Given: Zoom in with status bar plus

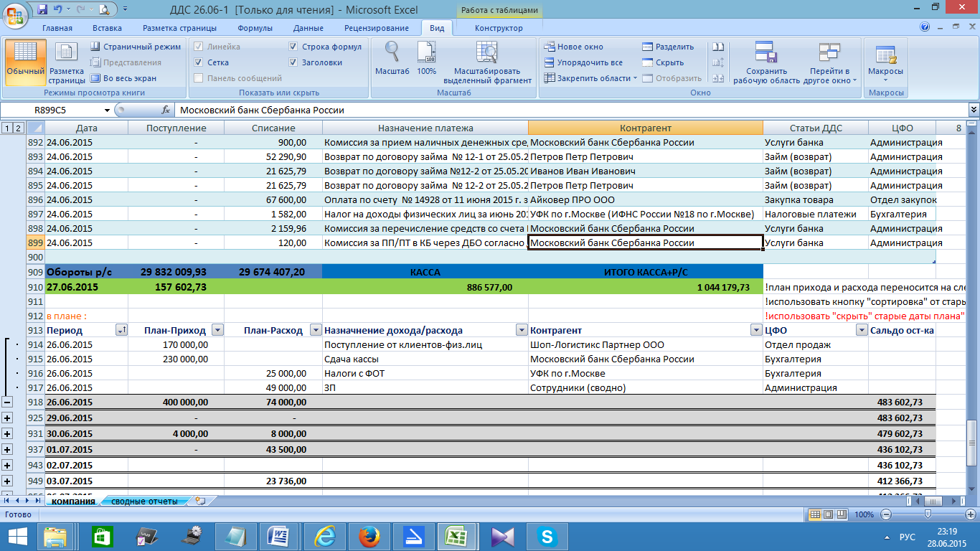Looking at the screenshot, I should 971,514.
